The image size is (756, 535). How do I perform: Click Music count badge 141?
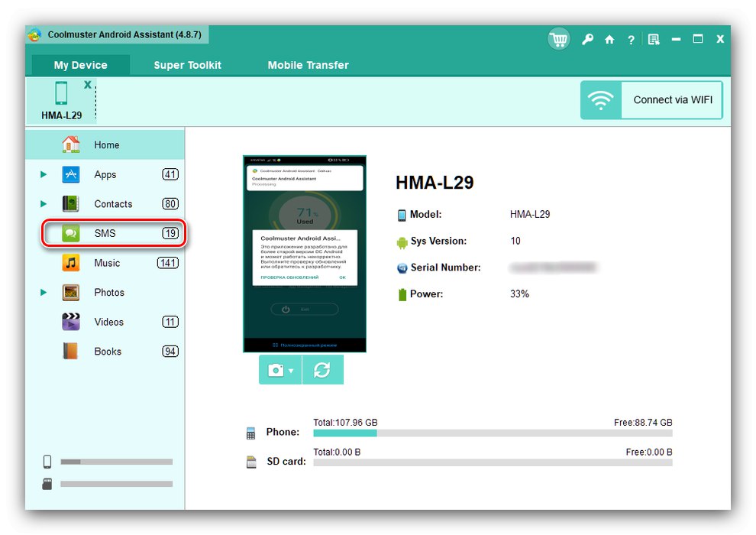click(168, 263)
